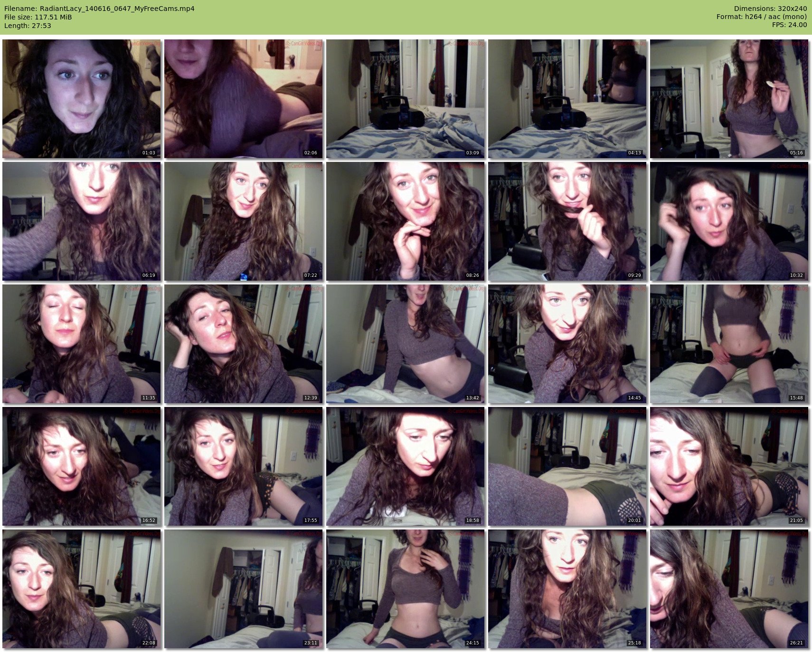Click the thumbnail timestamped 01:03
Viewport: 812px width, 652px height.
pos(82,99)
